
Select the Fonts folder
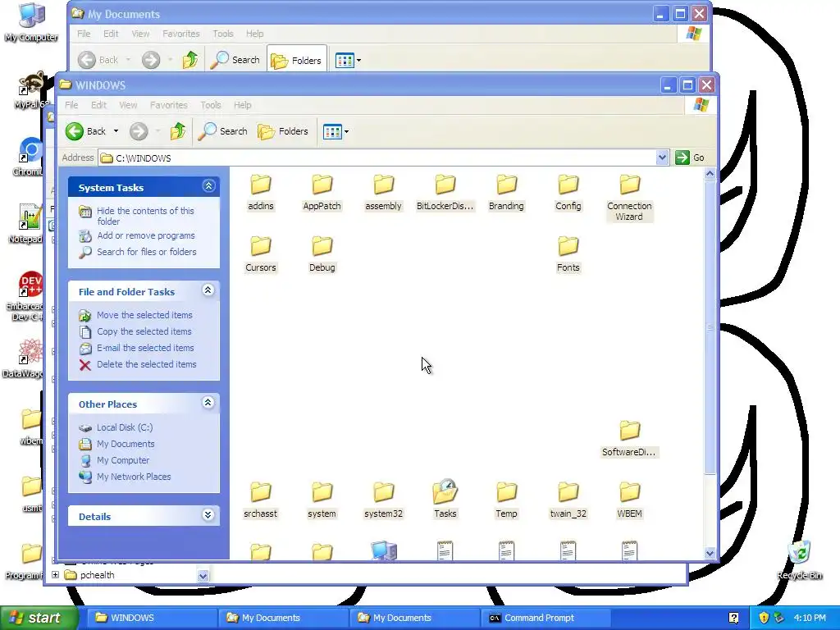point(568,254)
